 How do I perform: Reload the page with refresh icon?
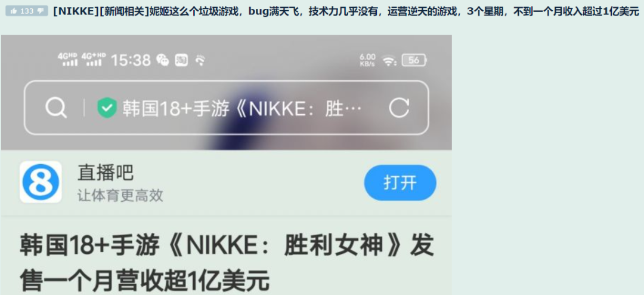click(399, 108)
